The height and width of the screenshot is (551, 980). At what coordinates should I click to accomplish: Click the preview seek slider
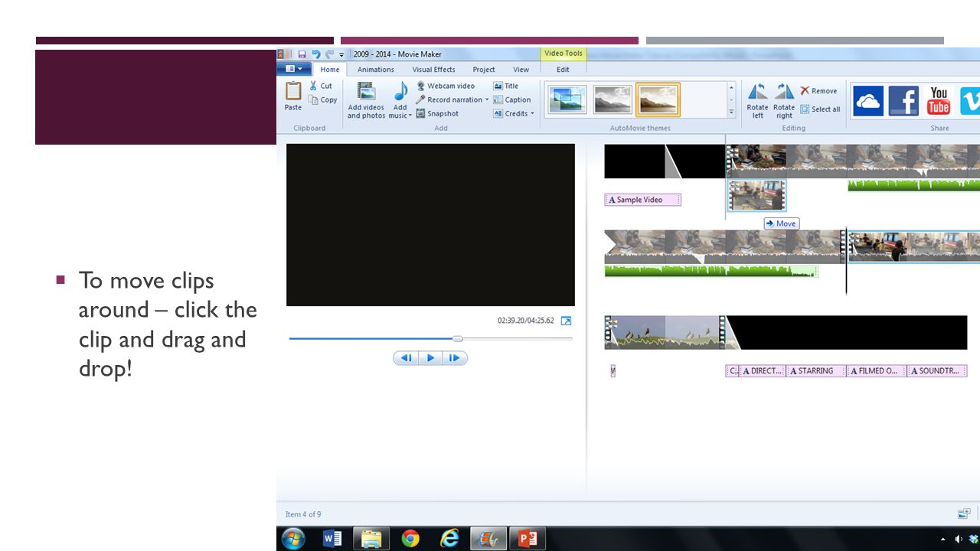[430, 338]
